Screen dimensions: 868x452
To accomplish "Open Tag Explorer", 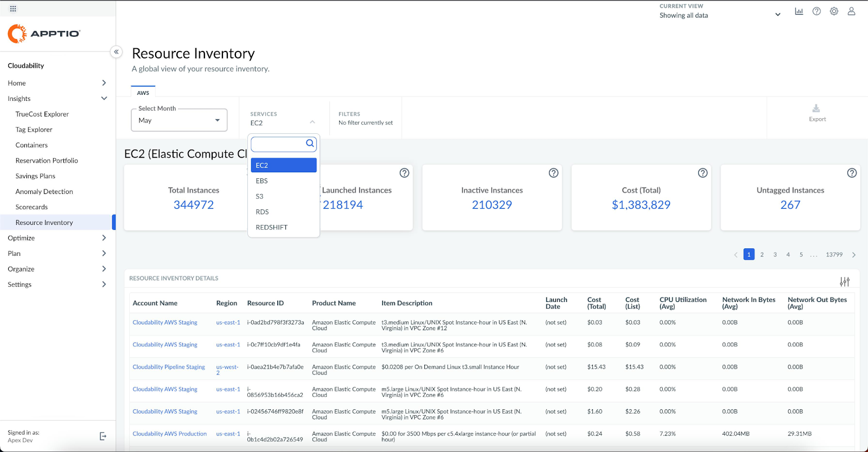I will pos(34,130).
